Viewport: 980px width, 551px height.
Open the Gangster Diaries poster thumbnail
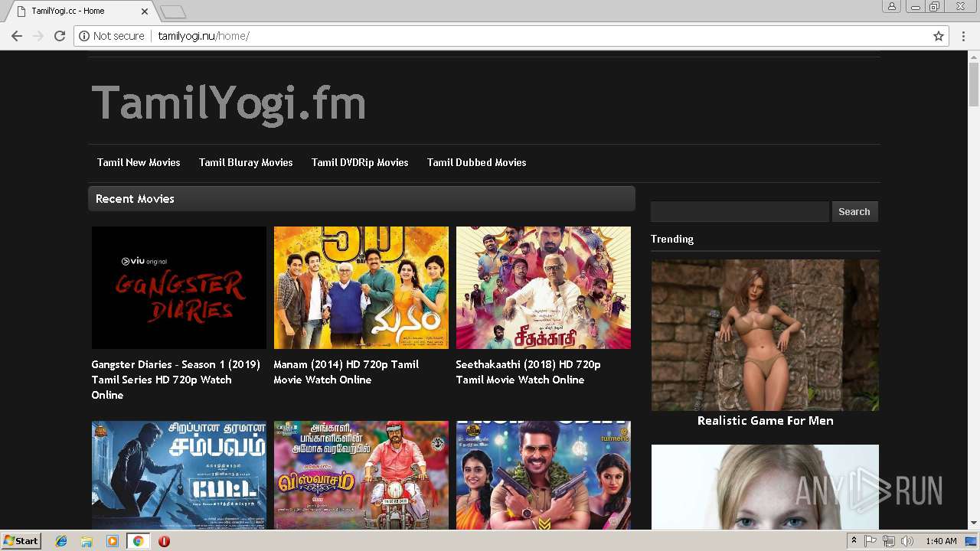tap(178, 288)
